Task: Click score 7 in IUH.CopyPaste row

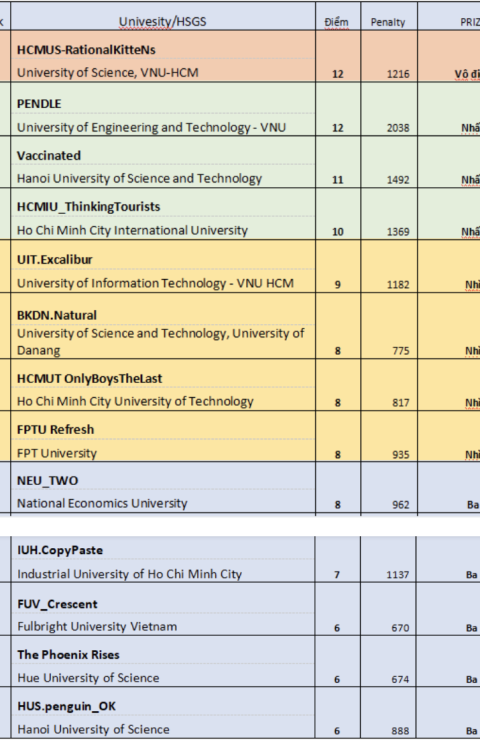Action: click(x=337, y=575)
